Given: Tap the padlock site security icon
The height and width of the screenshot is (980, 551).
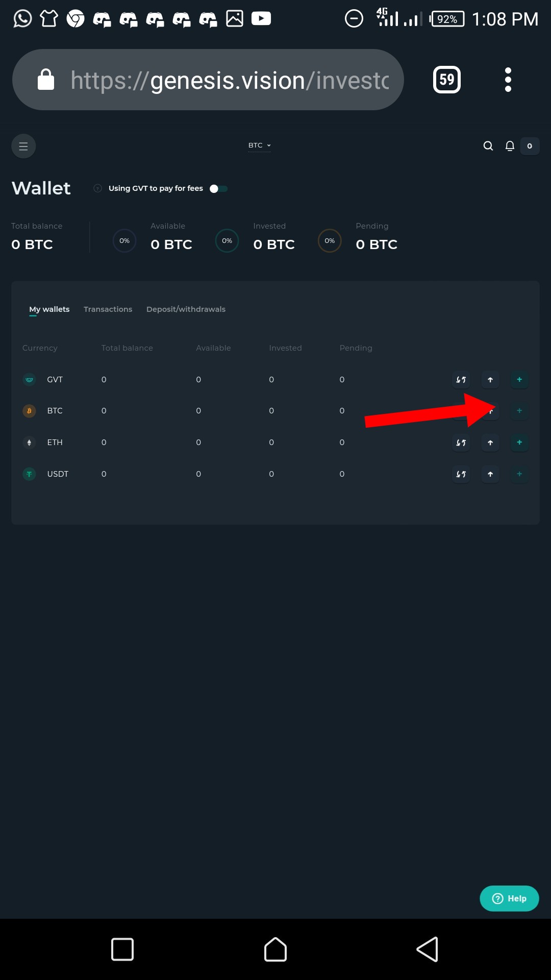Looking at the screenshot, I should click(46, 80).
